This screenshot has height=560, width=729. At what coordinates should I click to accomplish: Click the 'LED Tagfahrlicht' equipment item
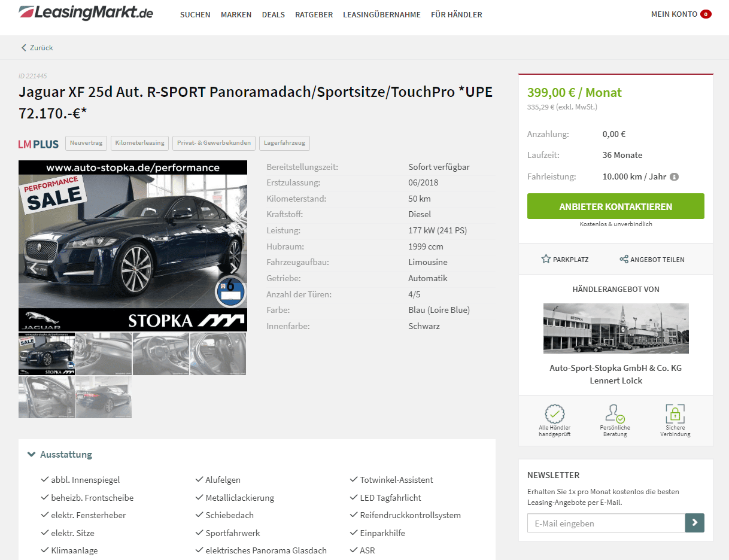pyautogui.click(x=390, y=498)
